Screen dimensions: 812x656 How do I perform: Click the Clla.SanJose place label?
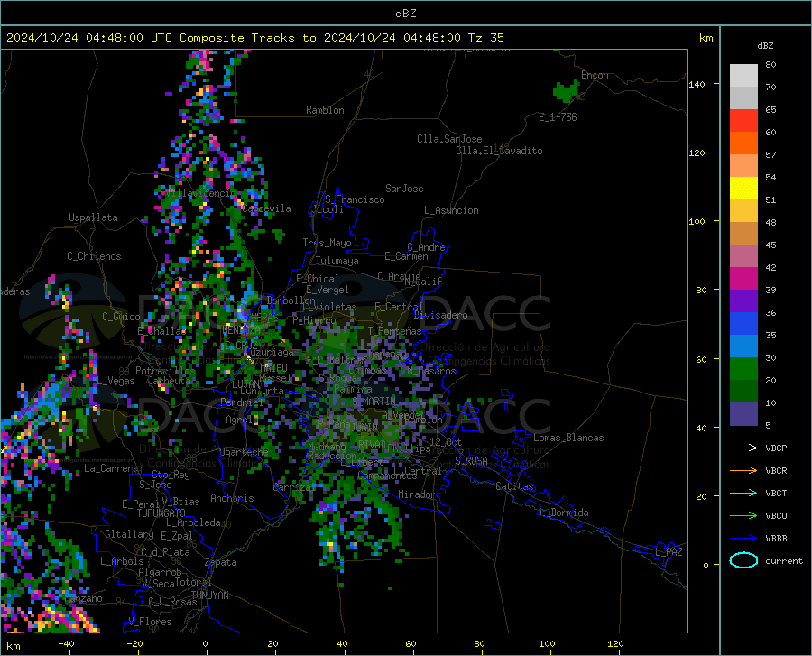[x=449, y=139]
